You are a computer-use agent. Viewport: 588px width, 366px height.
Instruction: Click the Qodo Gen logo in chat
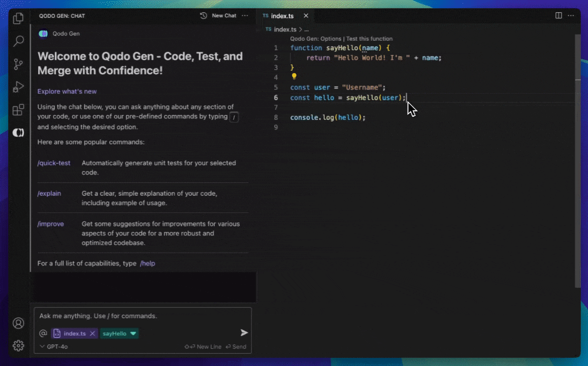point(43,34)
